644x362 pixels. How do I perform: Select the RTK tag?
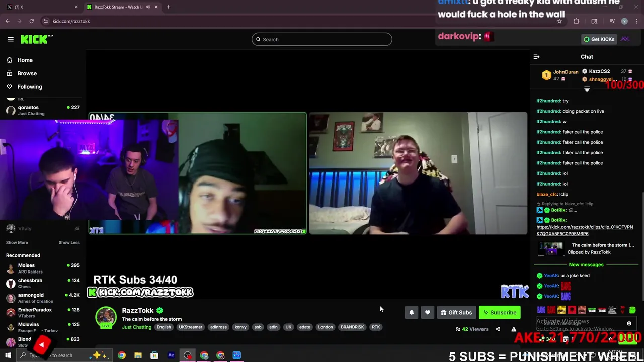click(x=376, y=327)
